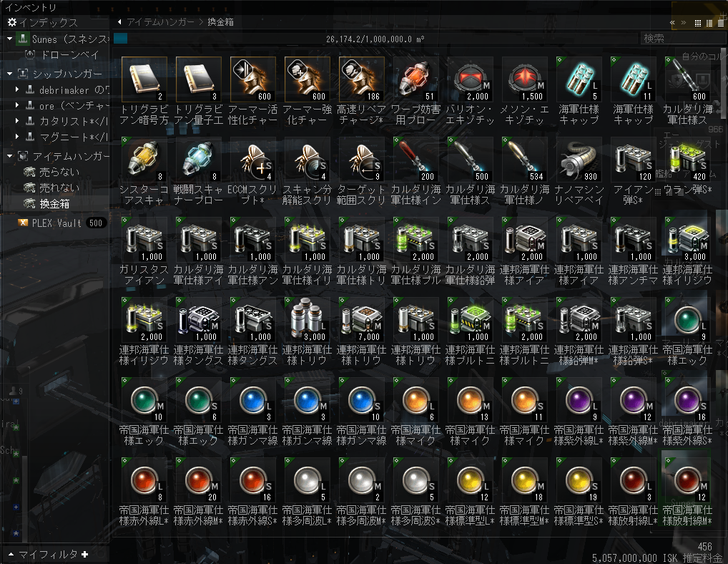Select the シスターコアスキャナ probe icon
The image size is (728, 564).
[x=144, y=160]
